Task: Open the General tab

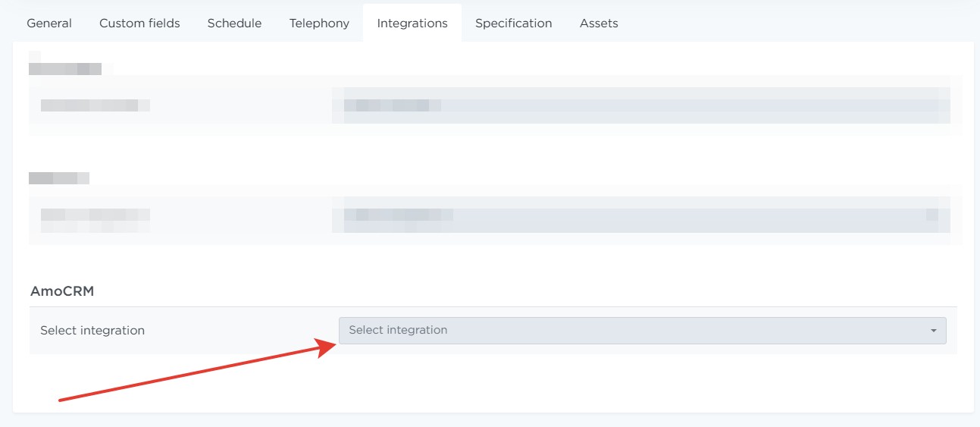Action: (49, 24)
